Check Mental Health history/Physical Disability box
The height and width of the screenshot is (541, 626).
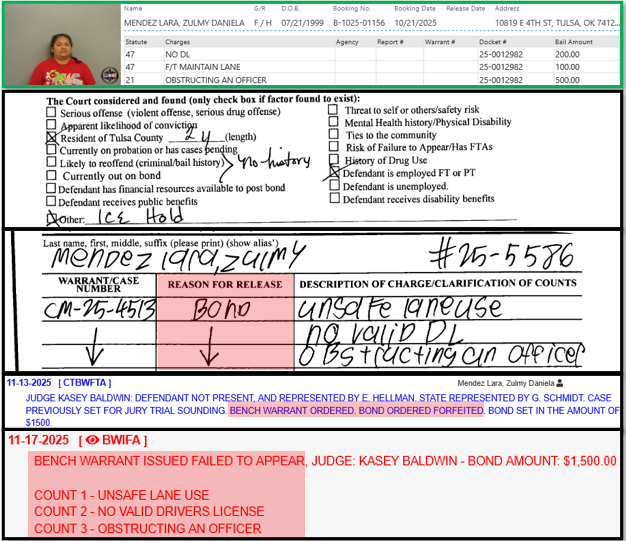coord(333,121)
